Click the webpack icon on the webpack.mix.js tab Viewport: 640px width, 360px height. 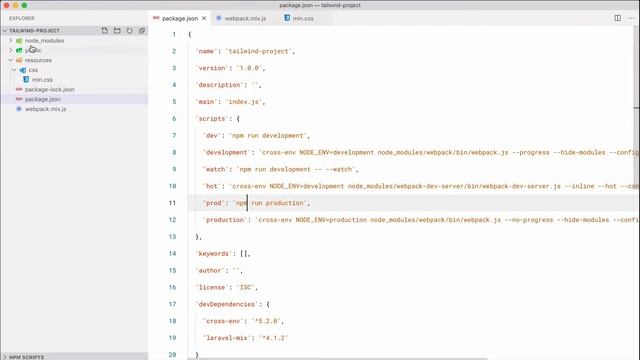click(219, 18)
